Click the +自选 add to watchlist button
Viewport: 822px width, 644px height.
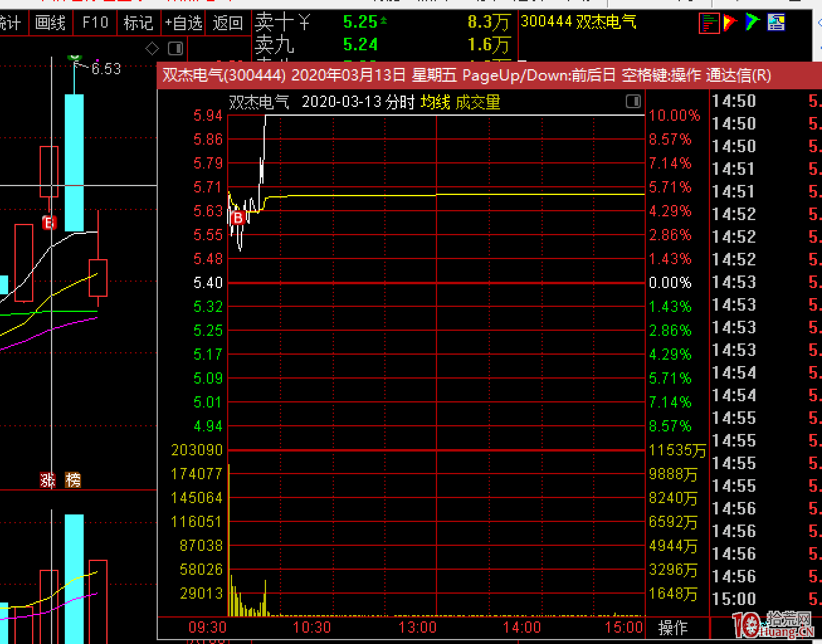[x=184, y=23]
